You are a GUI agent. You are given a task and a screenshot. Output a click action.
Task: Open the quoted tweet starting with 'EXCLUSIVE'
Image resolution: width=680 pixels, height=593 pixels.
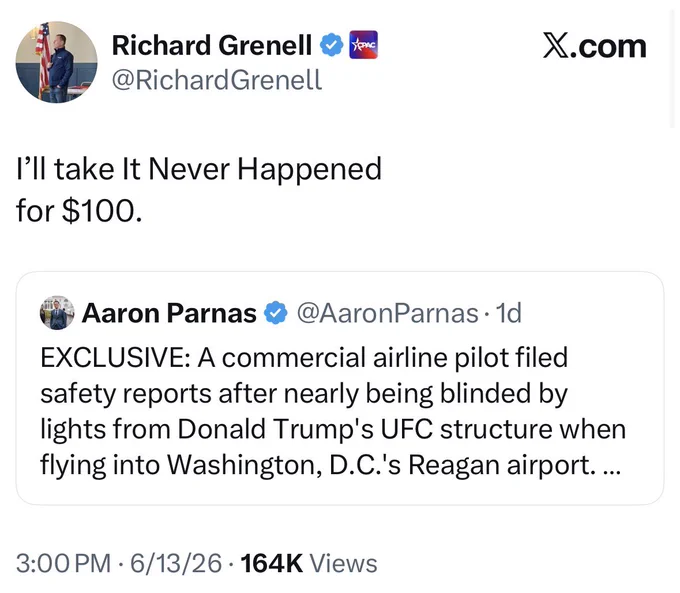(x=340, y=388)
